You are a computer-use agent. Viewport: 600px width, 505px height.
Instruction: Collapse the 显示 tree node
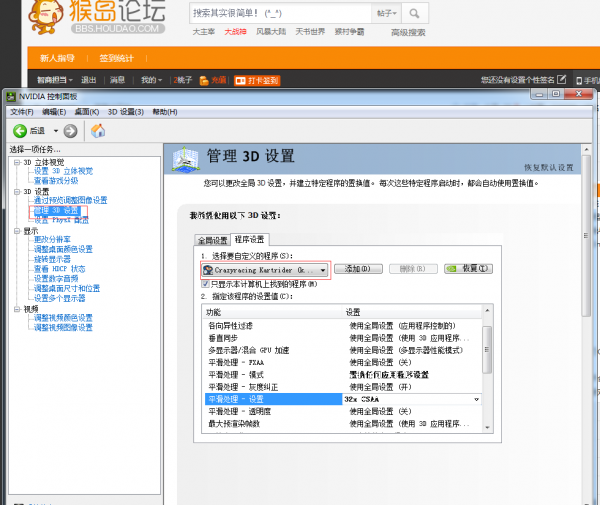[17, 231]
